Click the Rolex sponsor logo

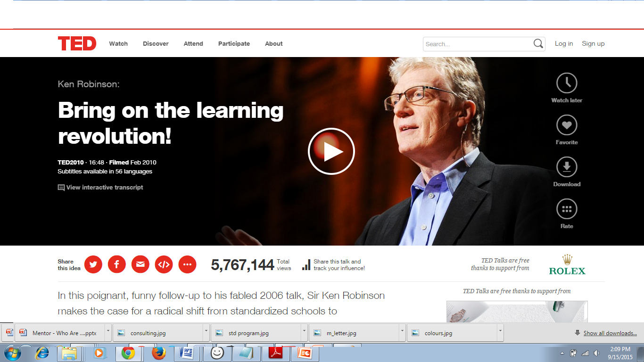(567, 265)
